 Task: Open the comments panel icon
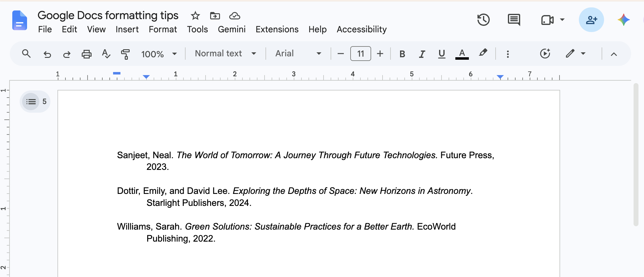point(514,20)
